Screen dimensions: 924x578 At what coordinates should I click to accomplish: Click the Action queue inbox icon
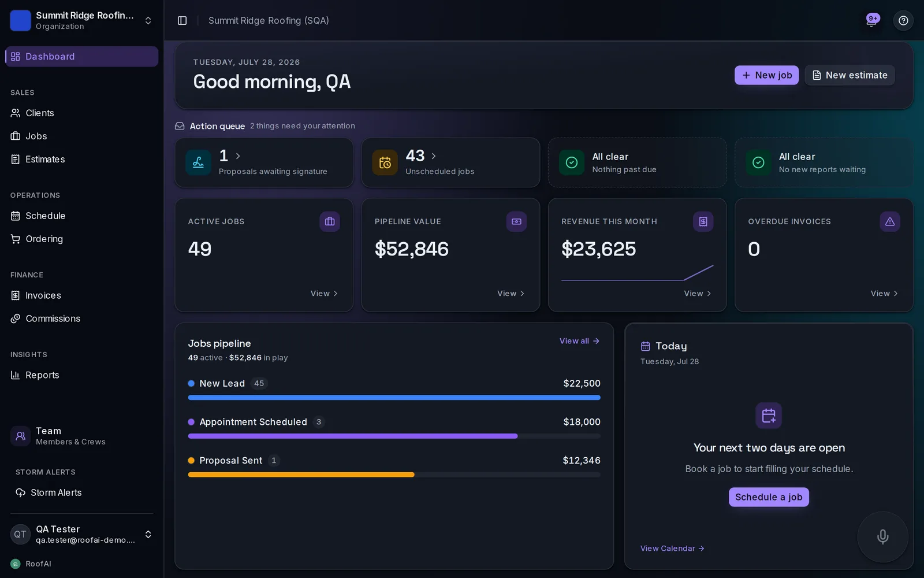tap(180, 126)
